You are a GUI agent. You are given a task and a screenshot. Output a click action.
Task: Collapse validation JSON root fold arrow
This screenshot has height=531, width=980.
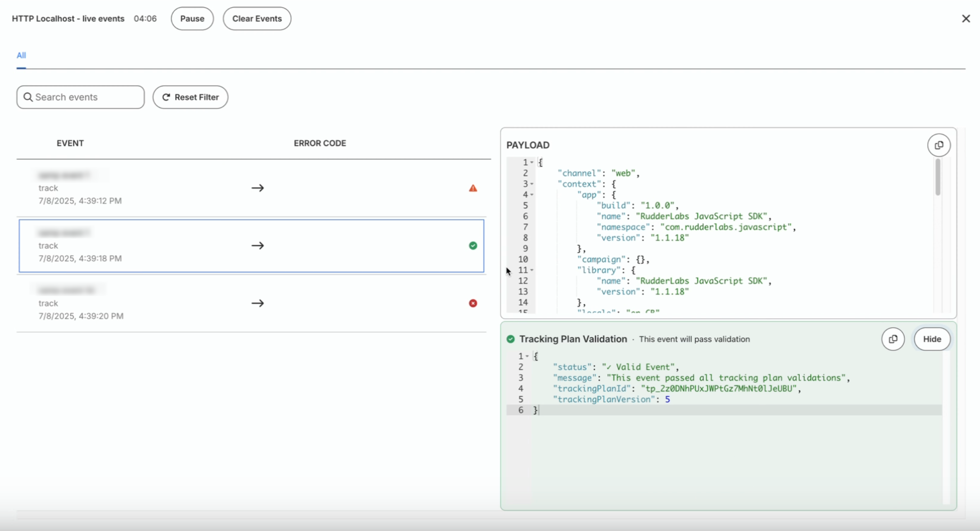click(527, 356)
